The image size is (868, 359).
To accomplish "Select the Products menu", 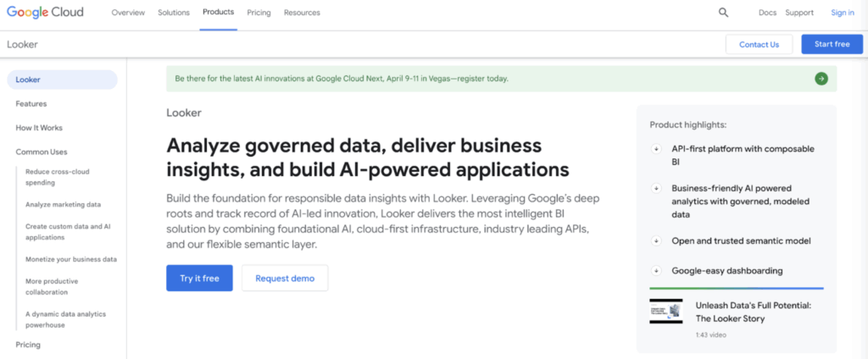I will pyautogui.click(x=218, y=12).
